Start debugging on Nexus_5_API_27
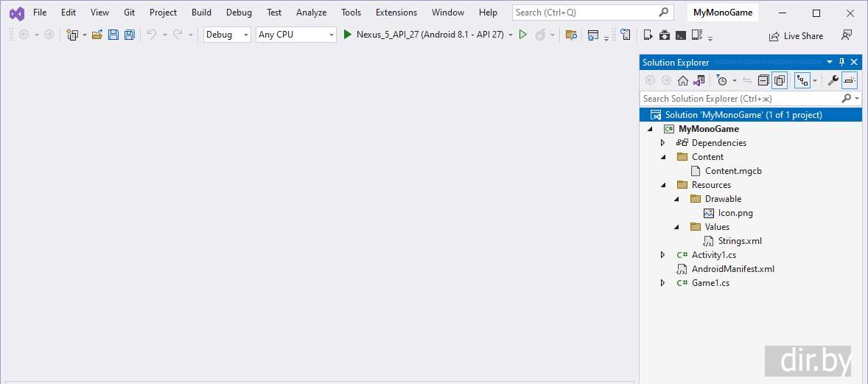Viewport: 868px width, 384px height. [424, 35]
